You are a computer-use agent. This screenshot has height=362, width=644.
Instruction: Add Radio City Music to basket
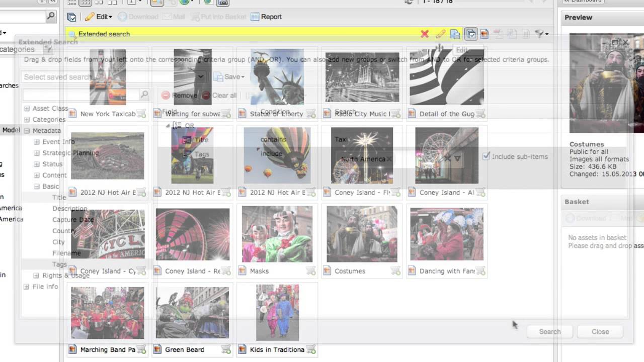click(x=395, y=114)
